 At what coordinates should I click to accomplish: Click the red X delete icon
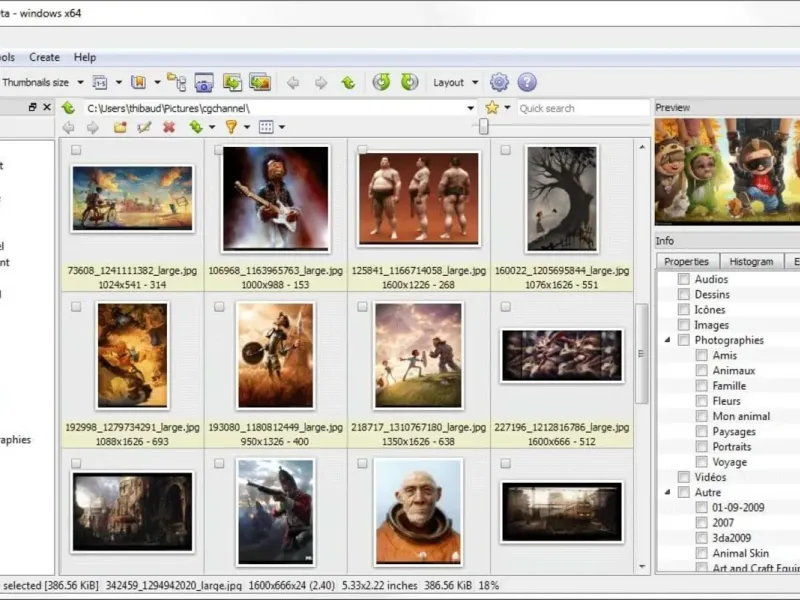tap(169, 127)
